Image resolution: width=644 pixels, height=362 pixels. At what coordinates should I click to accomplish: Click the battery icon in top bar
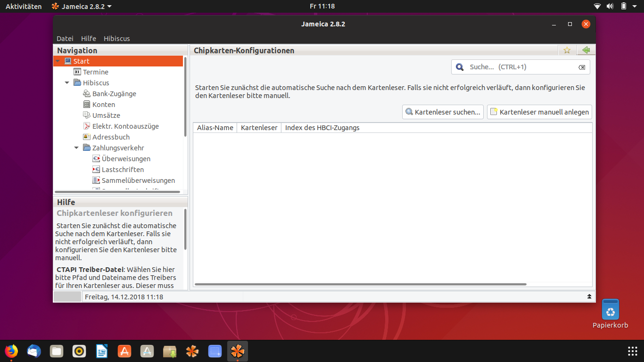[x=623, y=6]
